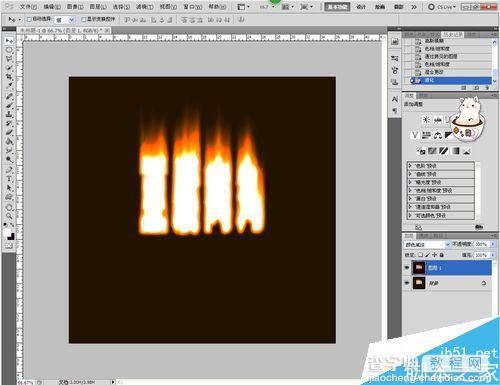
Task: Open the layer blend mode dropdown
Action: [x=427, y=244]
